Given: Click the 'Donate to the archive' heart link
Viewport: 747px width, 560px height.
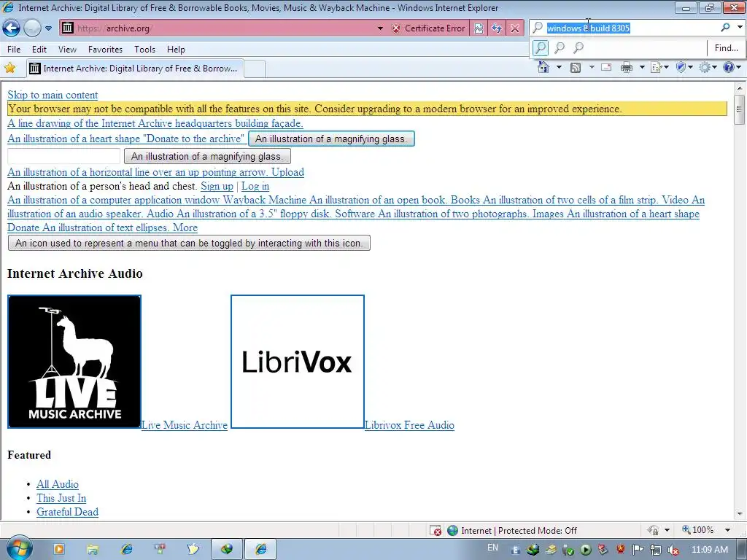Looking at the screenshot, I should click(x=125, y=139).
